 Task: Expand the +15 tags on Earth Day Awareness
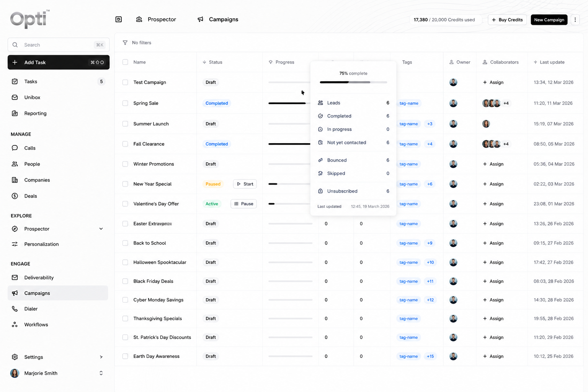tap(430, 356)
